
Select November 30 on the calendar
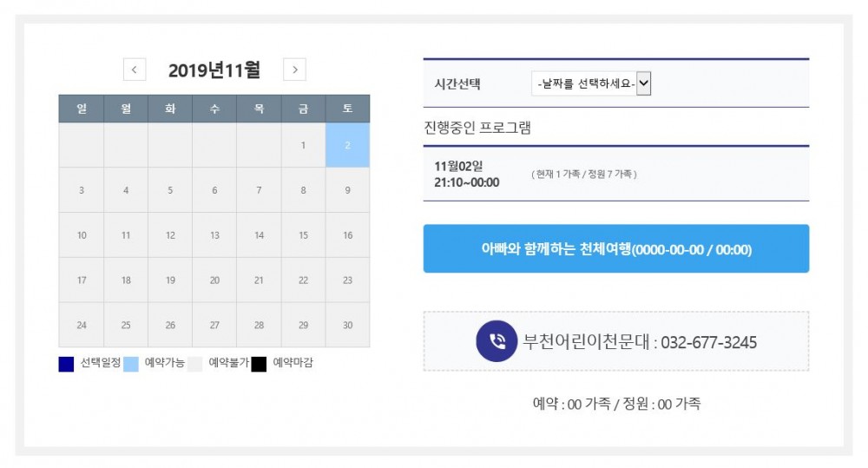(347, 326)
